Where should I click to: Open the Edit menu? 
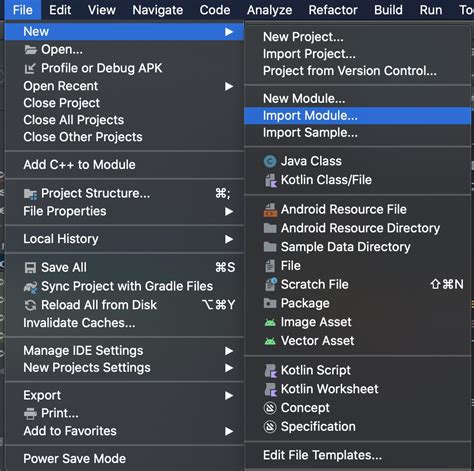pos(60,10)
